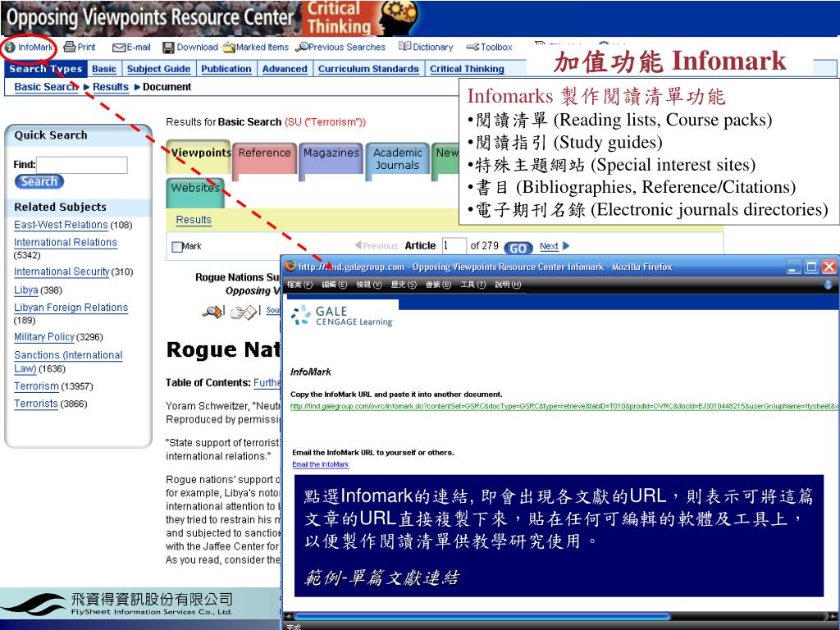Viewport: 840px width, 630px height.
Task: Click the Results breadcrumb link
Action: pos(111,87)
